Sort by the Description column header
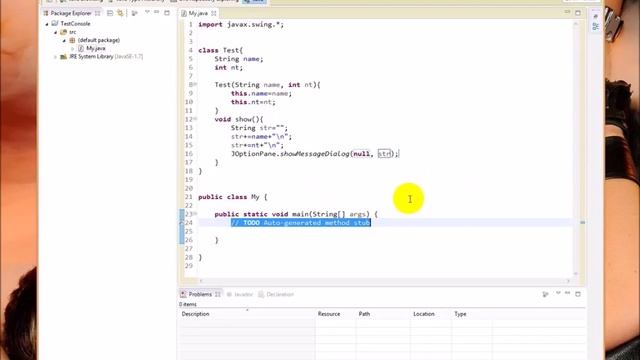Viewport: 640px width, 360px height. click(247, 314)
